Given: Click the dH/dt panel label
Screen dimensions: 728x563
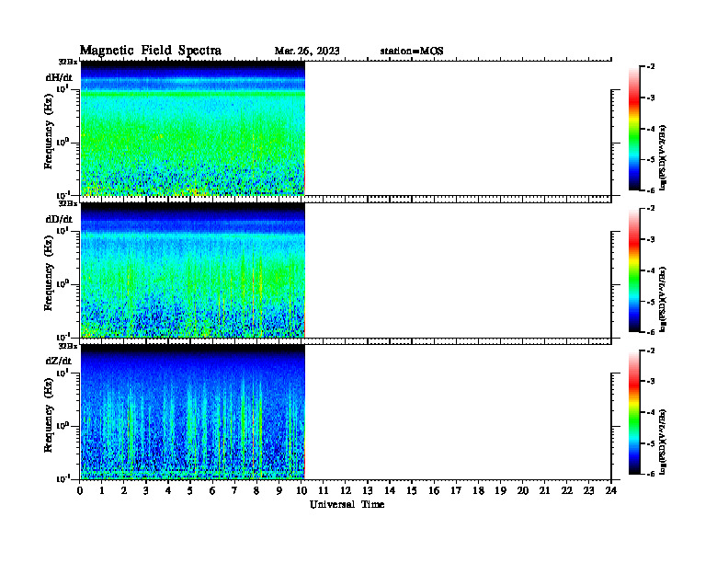Looking at the screenshot, I should point(59,77).
